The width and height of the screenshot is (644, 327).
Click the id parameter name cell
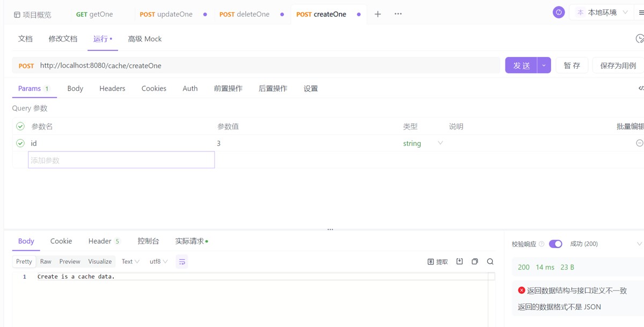(121, 143)
